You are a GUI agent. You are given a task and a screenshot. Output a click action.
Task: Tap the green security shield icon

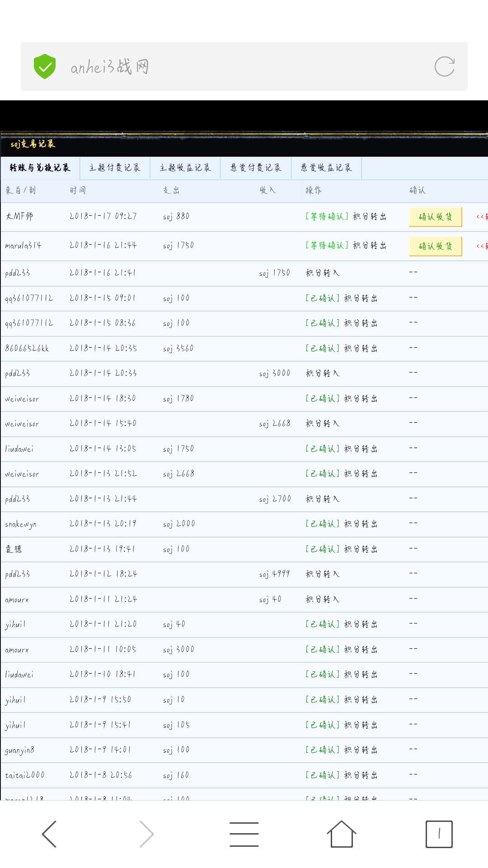[x=45, y=66]
